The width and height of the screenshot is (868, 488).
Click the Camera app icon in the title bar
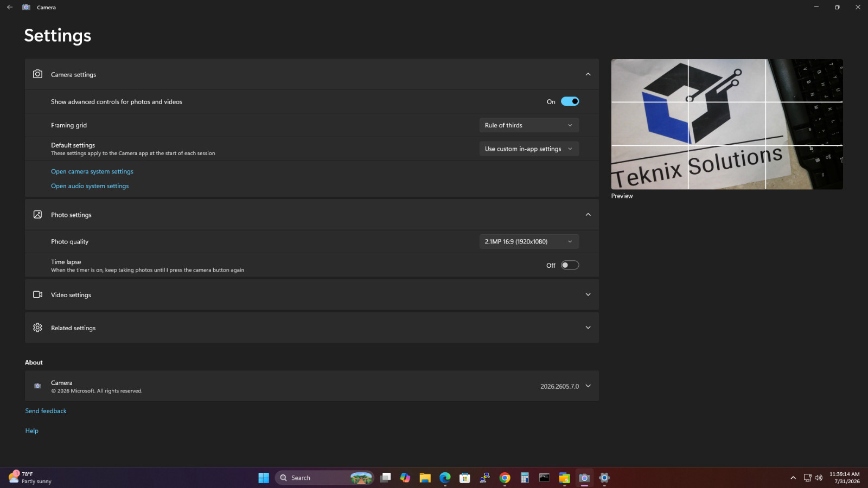click(26, 7)
